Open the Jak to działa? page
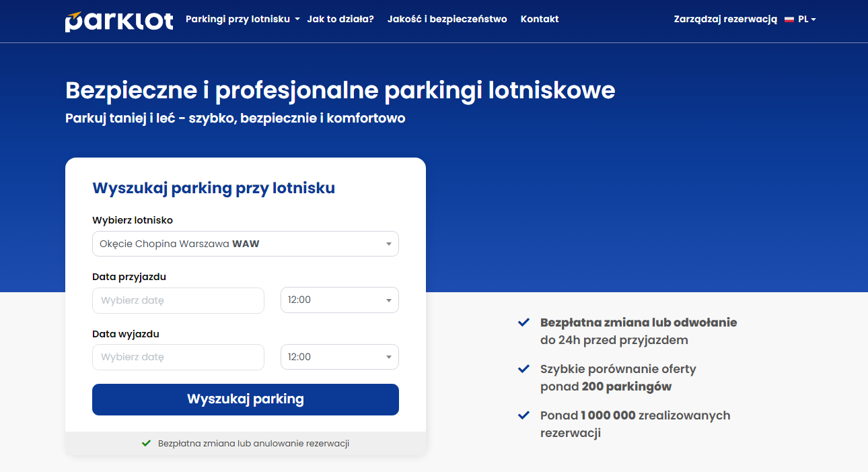 340,19
